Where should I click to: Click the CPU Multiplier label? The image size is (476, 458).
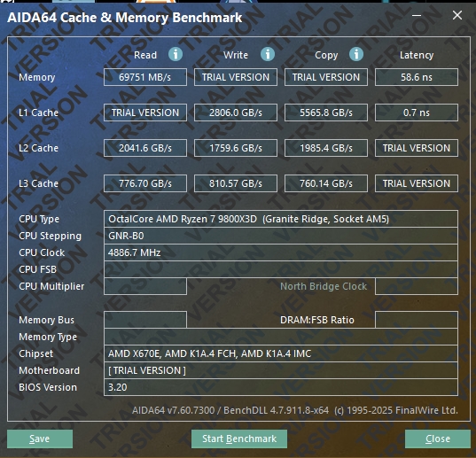(51, 287)
